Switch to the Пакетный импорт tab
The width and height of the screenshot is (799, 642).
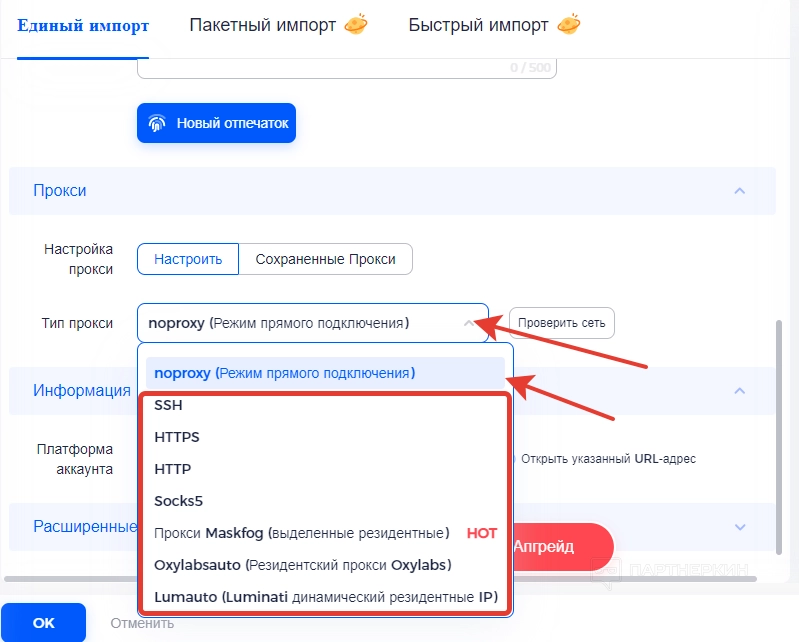262,25
